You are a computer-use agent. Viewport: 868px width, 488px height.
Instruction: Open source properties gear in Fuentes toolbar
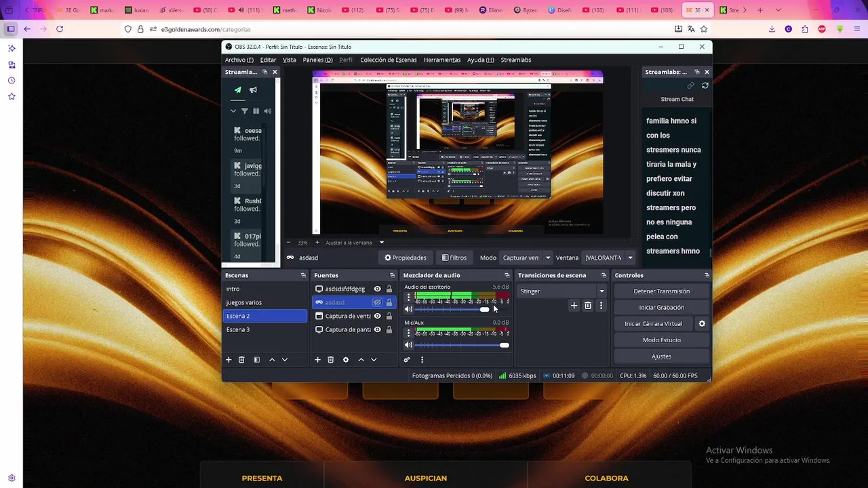[346, 360]
